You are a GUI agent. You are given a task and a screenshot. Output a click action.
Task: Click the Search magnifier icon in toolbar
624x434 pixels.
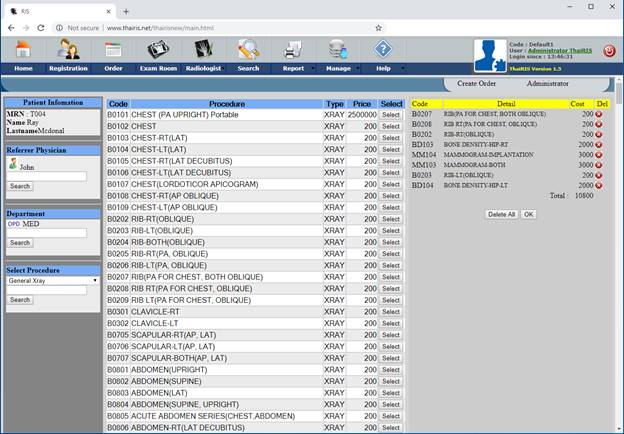point(248,49)
